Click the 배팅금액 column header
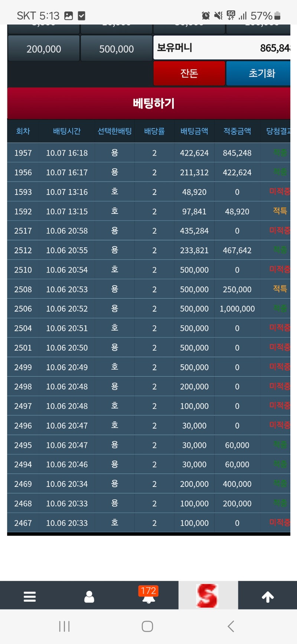Viewport: 297px width, 644px height. (x=194, y=131)
